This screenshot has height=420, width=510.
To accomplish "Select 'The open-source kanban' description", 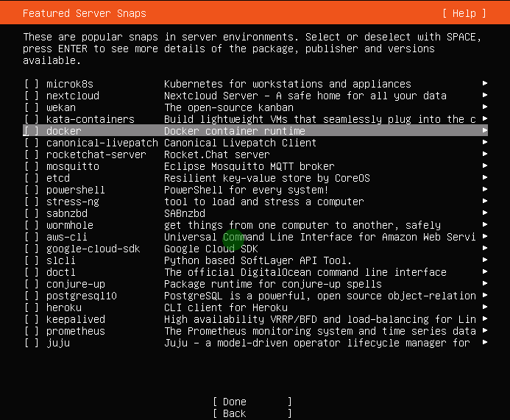I will coord(229,107).
